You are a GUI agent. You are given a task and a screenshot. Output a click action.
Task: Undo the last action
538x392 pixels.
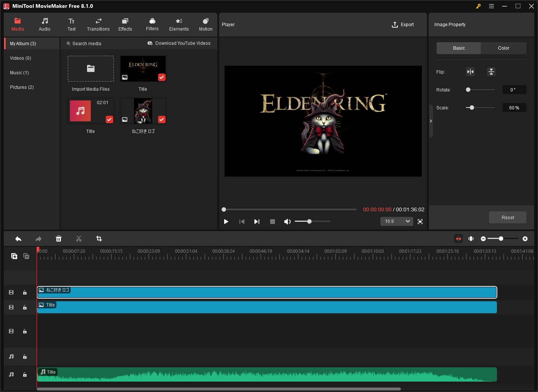pos(18,239)
